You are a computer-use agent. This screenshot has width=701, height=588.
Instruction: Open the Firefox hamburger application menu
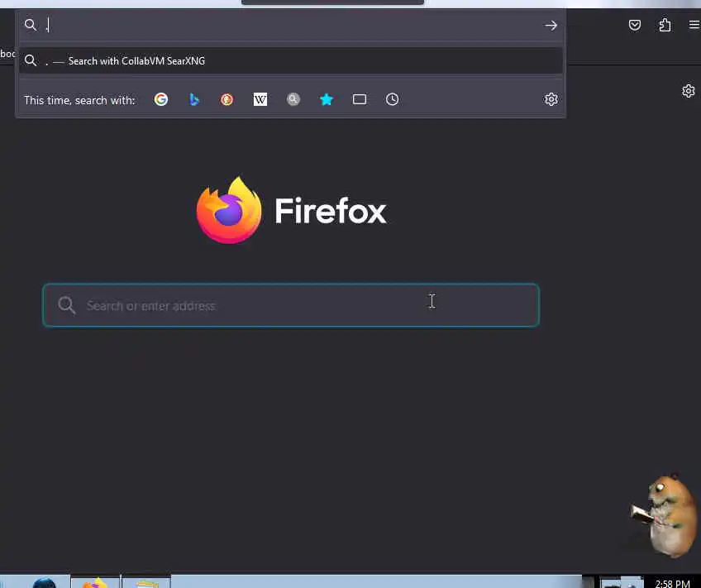click(694, 25)
